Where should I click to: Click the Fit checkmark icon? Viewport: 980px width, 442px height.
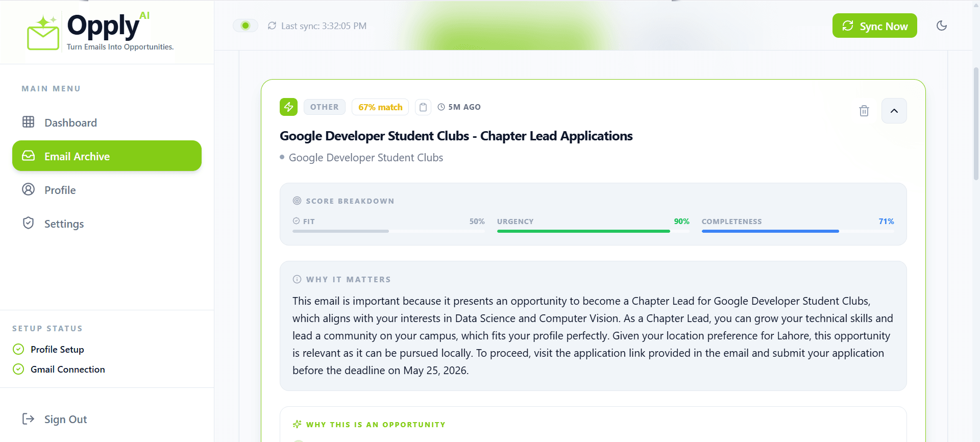tap(296, 221)
